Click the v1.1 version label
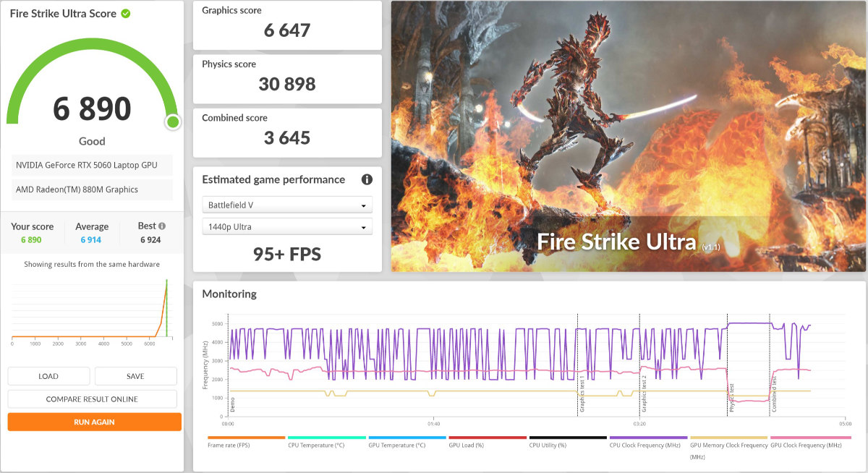Viewport: 868px width, 473px height. pos(710,247)
